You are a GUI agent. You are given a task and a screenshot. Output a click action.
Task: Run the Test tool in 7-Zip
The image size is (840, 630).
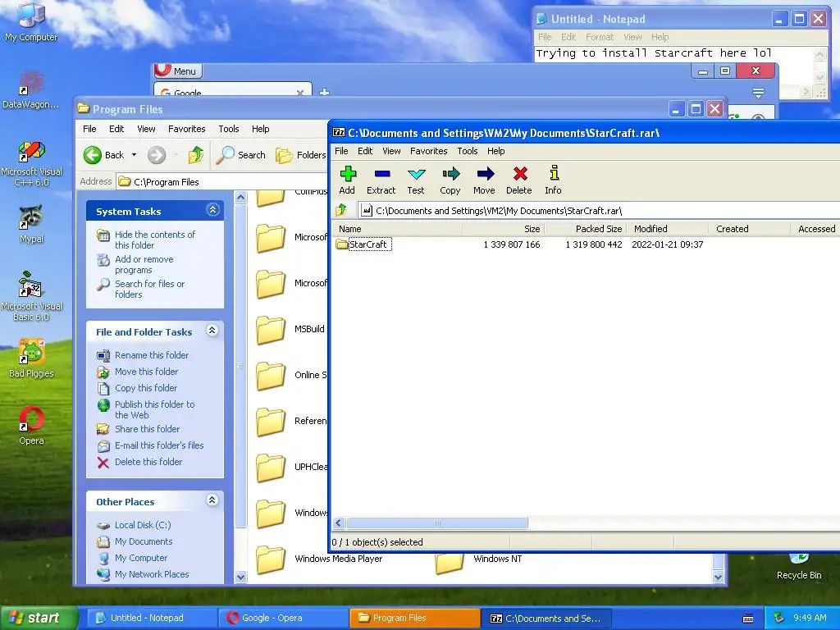pyautogui.click(x=416, y=180)
